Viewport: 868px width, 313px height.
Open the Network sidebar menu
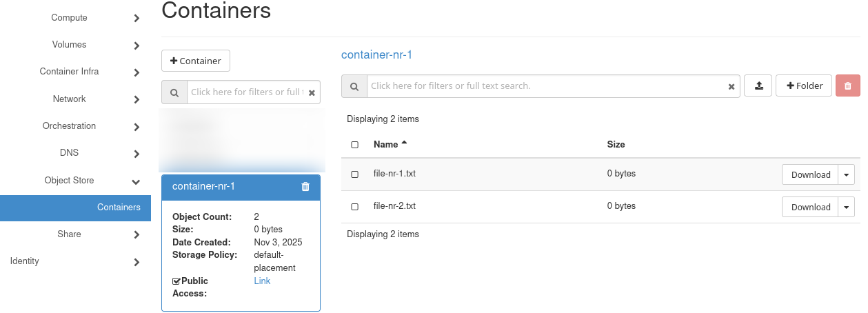tap(69, 99)
